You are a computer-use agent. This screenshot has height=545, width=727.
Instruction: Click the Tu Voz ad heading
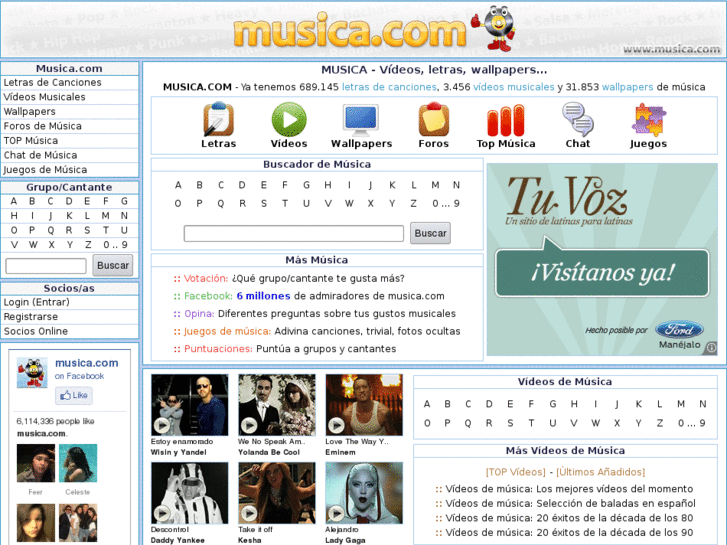pos(567,196)
